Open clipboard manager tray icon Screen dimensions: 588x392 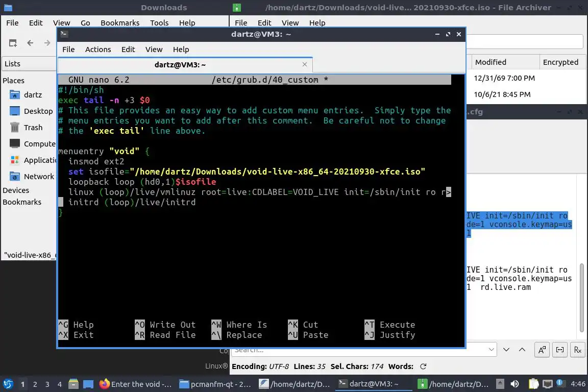(533, 384)
